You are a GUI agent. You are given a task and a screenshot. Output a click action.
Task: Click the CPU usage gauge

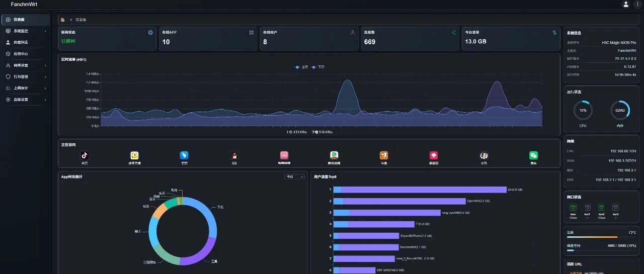(x=583, y=110)
